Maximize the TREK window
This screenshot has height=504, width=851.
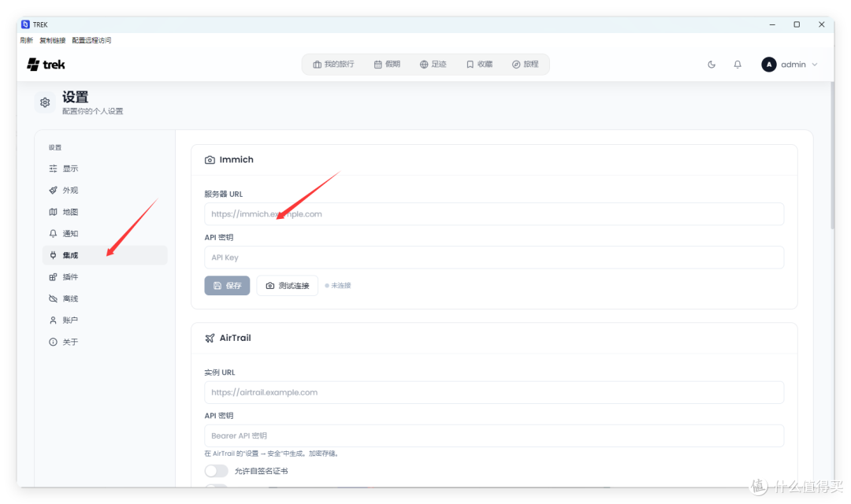(x=797, y=24)
